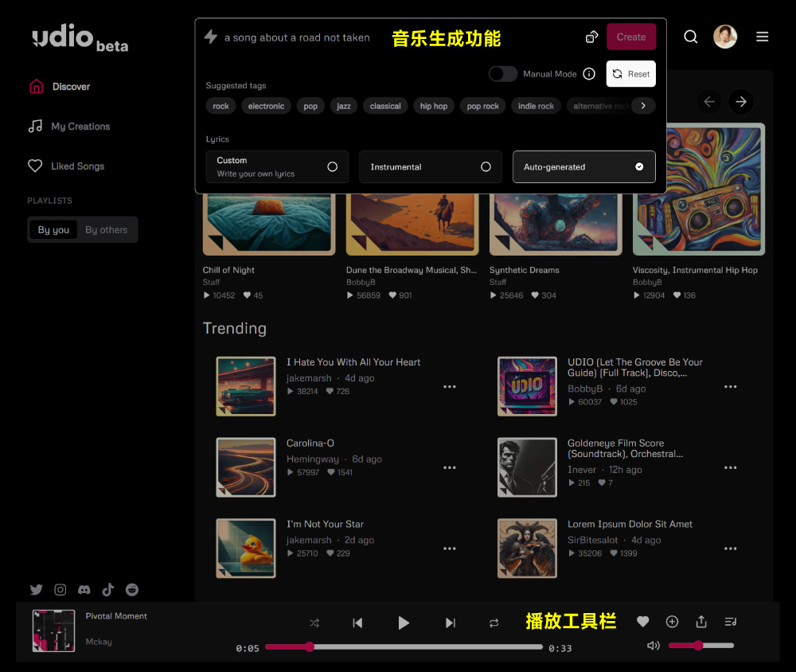This screenshot has width=796, height=672.
Task: Open Synthetic Dreams song title
Action: point(524,270)
